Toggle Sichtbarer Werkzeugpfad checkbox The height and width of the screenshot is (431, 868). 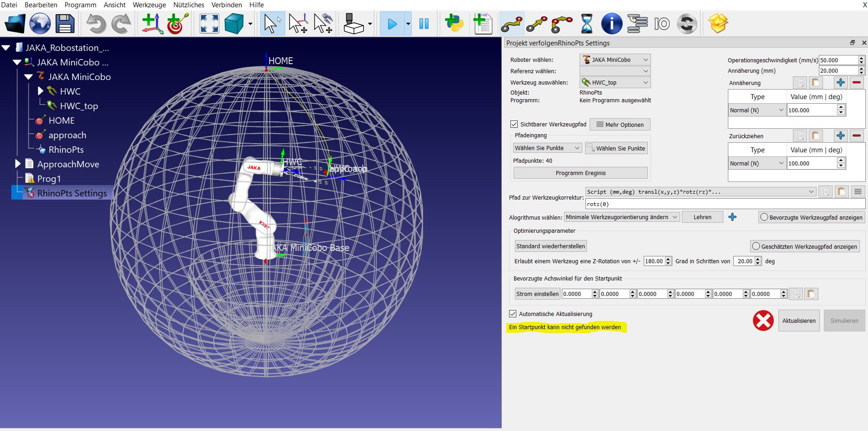click(514, 124)
